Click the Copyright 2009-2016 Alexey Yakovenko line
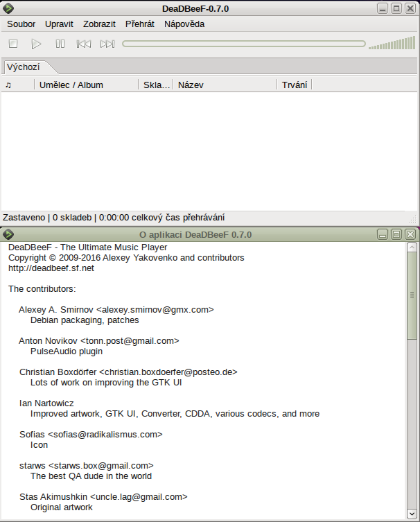This screenshot has height=522, width=420. point(126,258)
